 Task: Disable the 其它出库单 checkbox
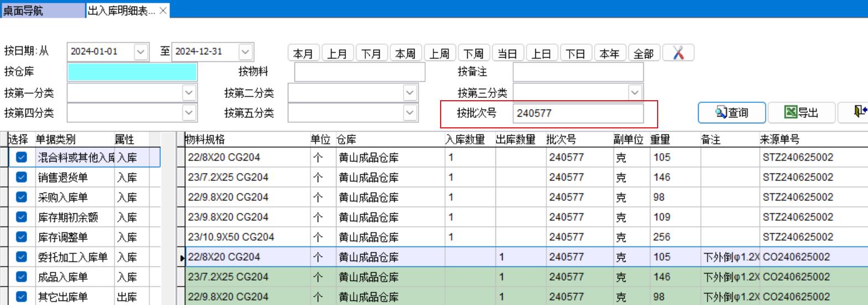[22, 297]
